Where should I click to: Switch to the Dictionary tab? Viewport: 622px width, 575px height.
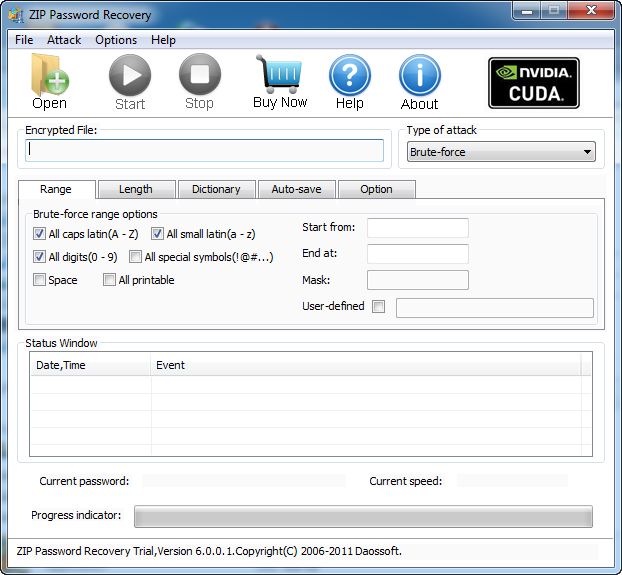216,189
